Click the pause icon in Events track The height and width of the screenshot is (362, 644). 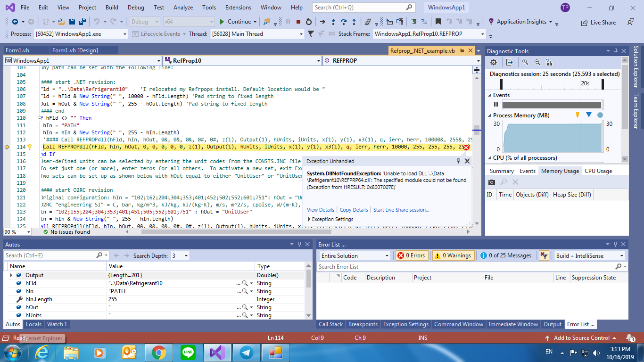click(495, 105)
